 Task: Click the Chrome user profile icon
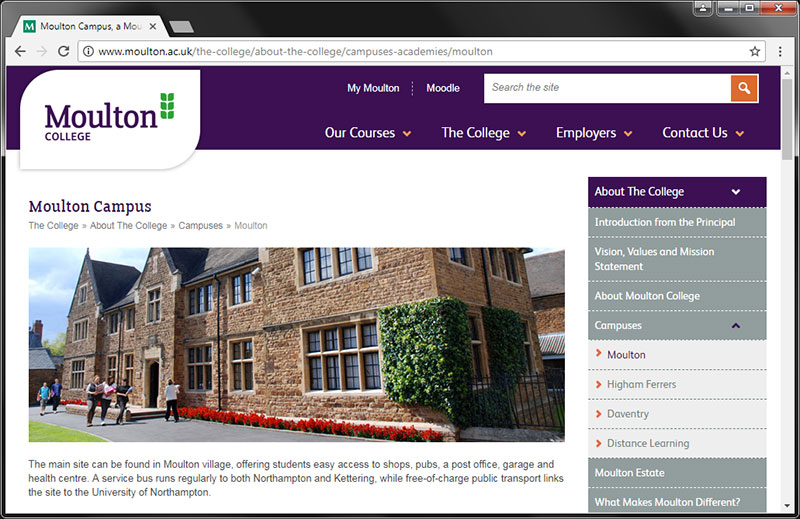coord(703,8)
